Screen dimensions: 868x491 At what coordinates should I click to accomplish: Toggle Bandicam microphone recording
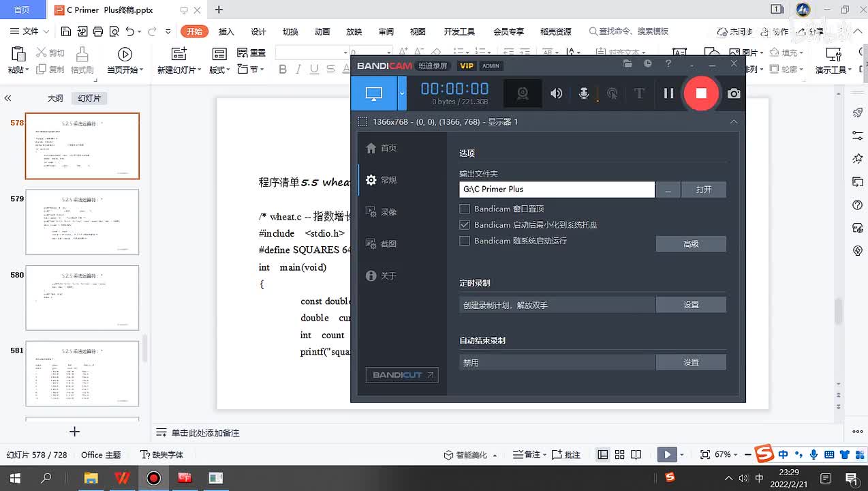(x=584, y=93)
